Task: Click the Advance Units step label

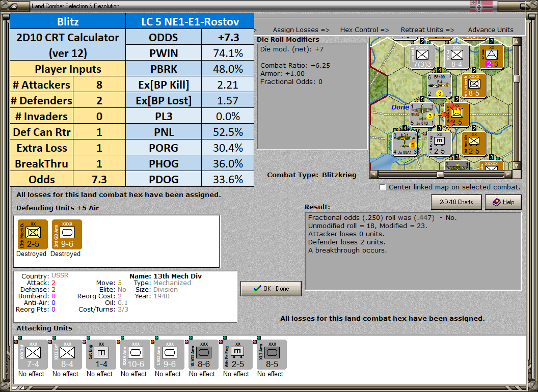Action: tap(491, 30)
